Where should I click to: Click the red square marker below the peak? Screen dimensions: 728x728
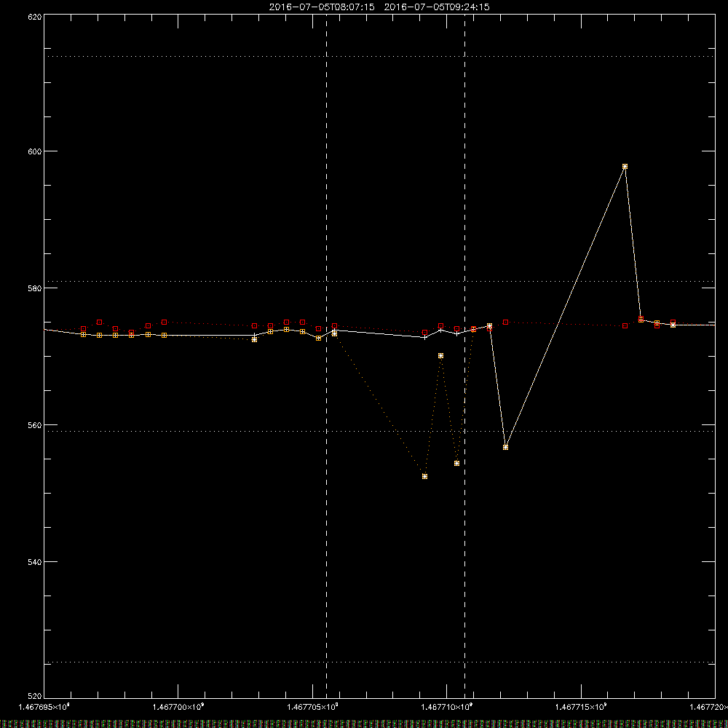tap(625, 326)
